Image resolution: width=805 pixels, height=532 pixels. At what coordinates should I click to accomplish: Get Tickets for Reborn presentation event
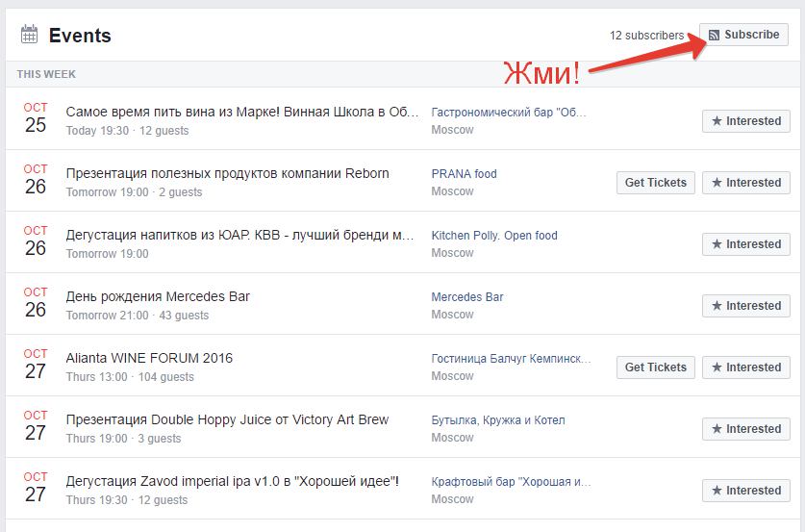656,183
